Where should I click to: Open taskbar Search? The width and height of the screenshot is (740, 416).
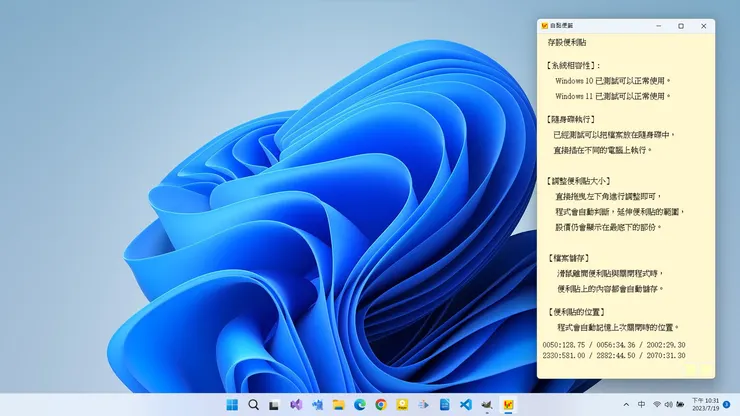[x=254, y=405]
